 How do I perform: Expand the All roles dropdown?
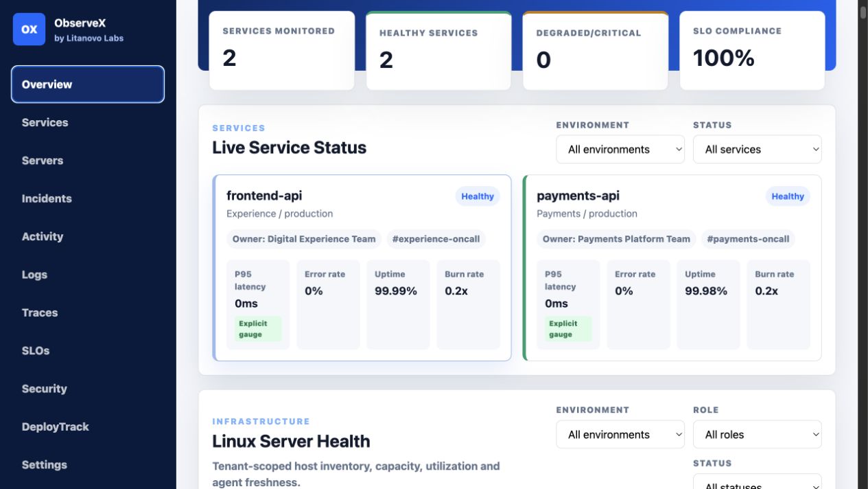pyautogui.click(x=758, y=434)
